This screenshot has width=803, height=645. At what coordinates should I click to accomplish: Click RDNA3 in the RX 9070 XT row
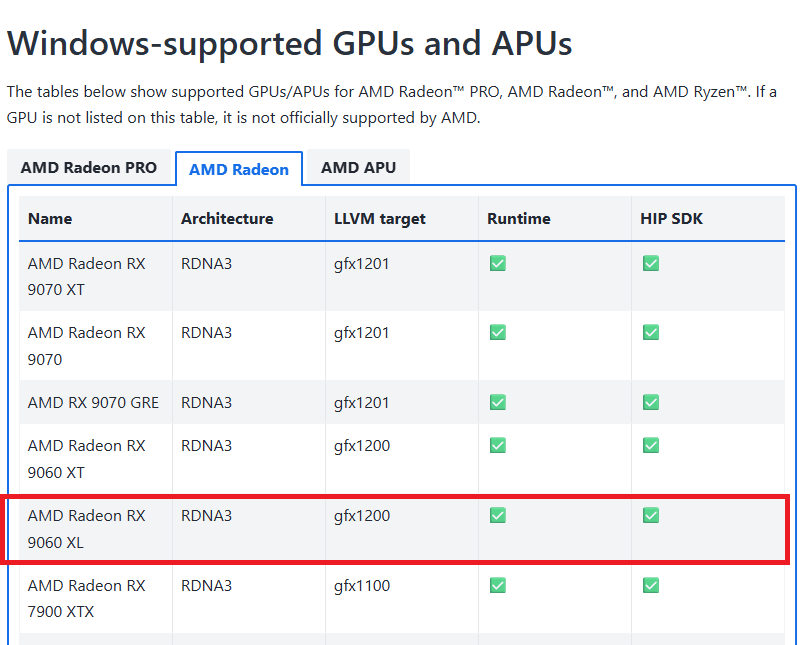click(206, 264)
